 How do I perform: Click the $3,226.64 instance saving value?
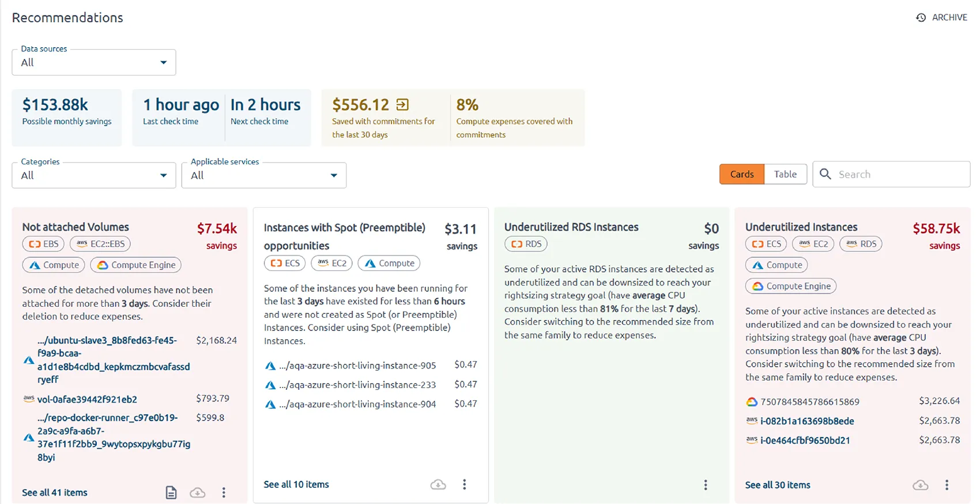coord(940,401)
